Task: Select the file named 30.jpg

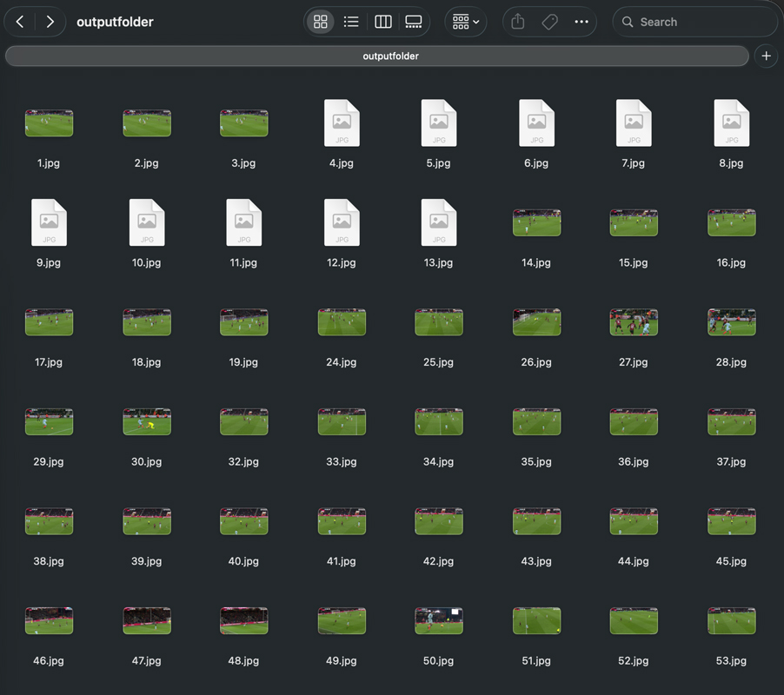Action: coord(146,421)
